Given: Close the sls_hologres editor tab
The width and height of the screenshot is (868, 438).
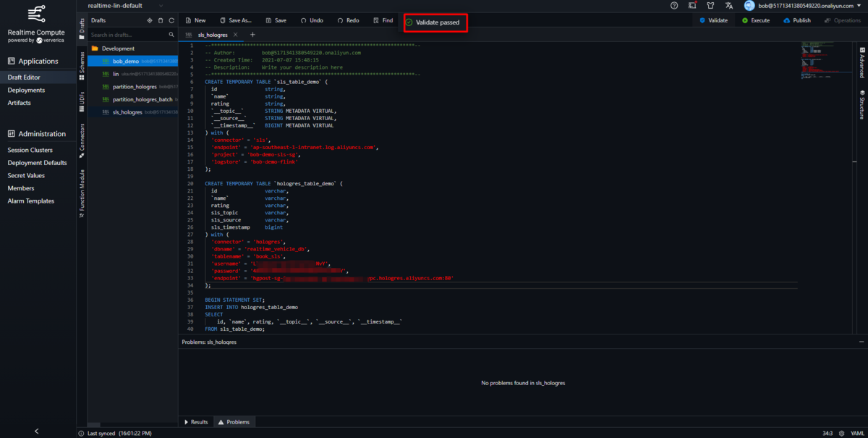Looking at the screenshot, I should [235, 35].
